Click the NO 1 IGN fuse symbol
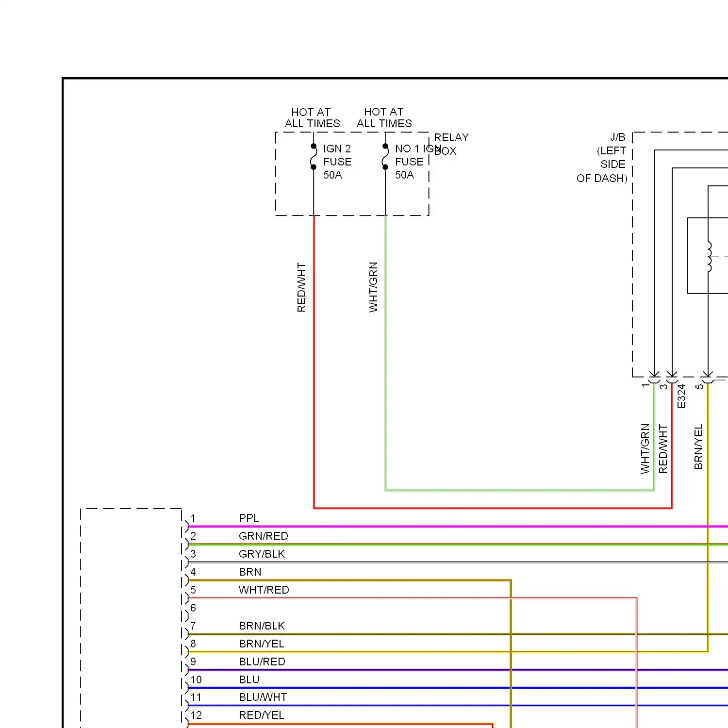 pyautogui.click(x=385, y=156)
